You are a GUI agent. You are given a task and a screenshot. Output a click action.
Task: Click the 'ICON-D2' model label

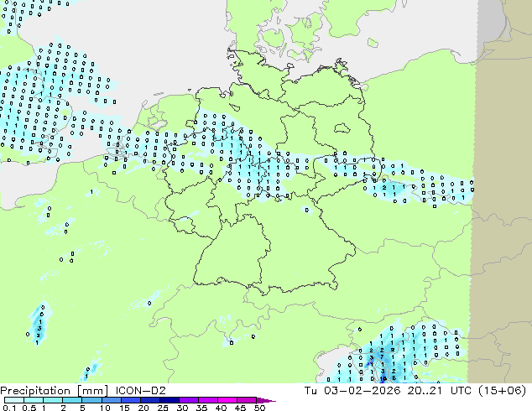click(x=140, y=391)
